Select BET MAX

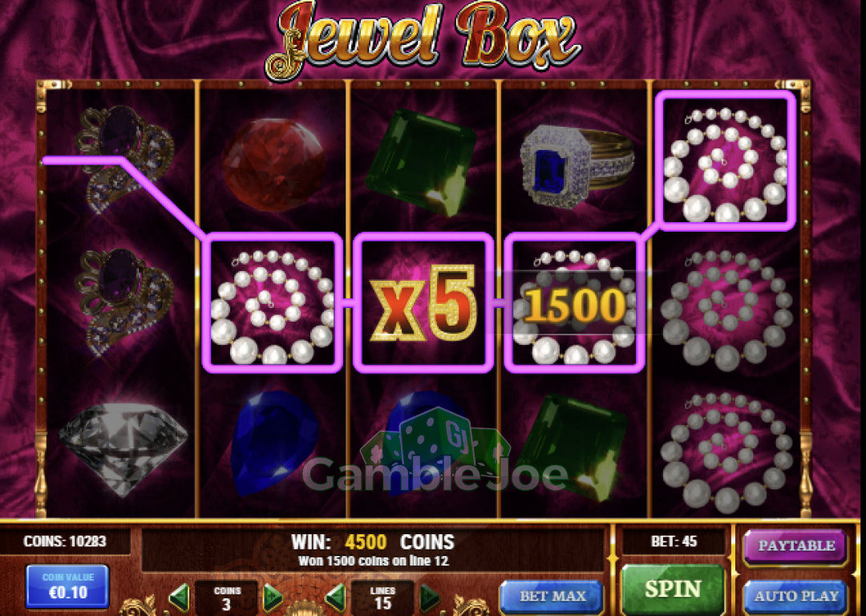point(552,597)
